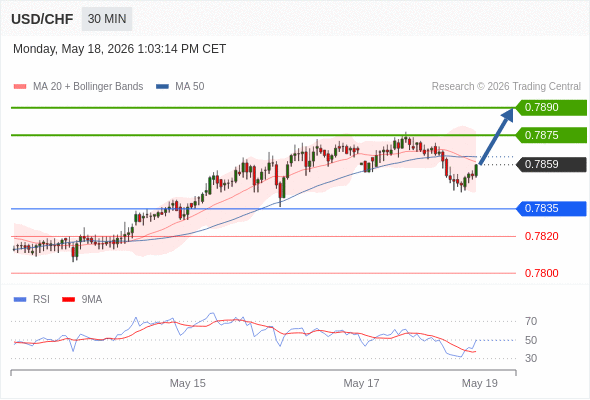
Task: Click the May 15 date axis label
Action: 188,383
